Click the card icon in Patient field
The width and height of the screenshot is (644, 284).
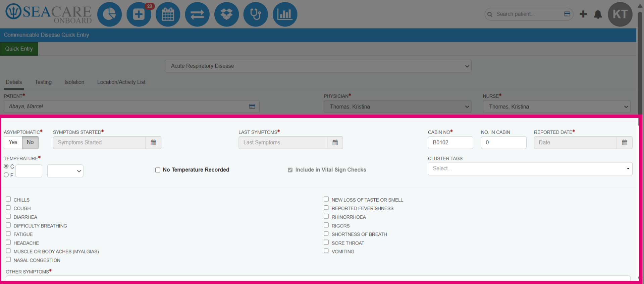coord(252,106)
